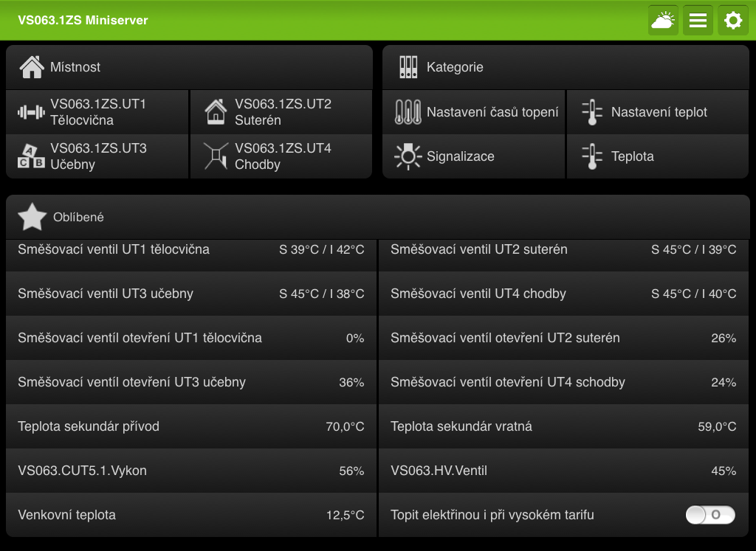
Task: Open the Teplota category
Action: [x=659, y=156]
